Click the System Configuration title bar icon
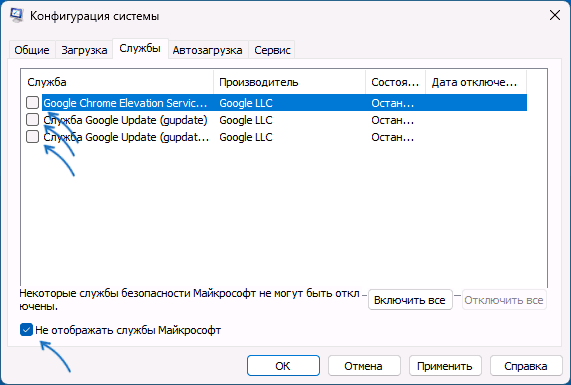The height and width of the screenshot is (385, 571). coord(16,15)
